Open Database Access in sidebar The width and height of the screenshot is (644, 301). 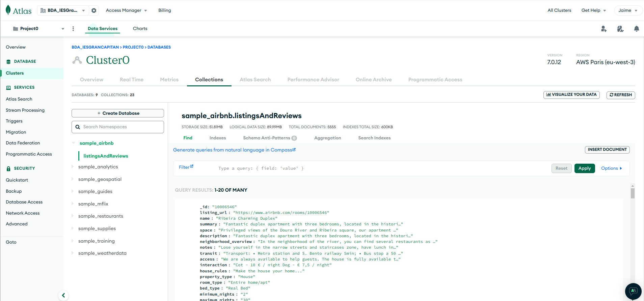[24, 202]
